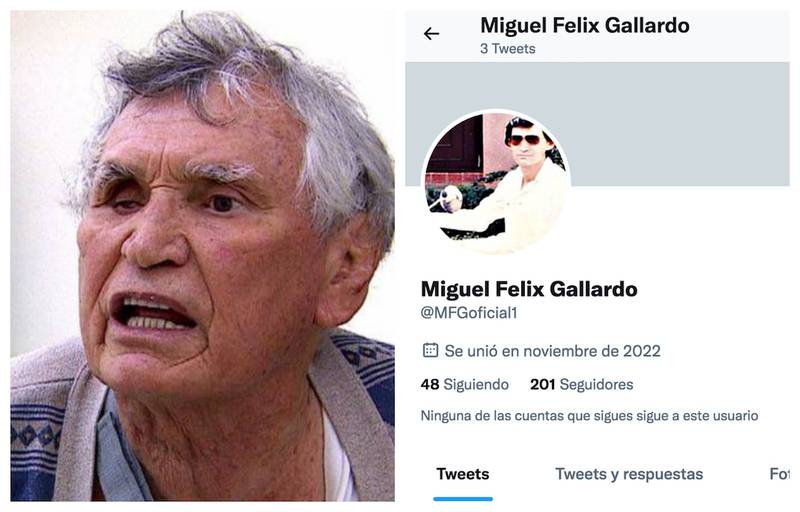Click Se unió en noviembre de 2022
Screen dimensions: 800x512
click(x=553, y=351)
